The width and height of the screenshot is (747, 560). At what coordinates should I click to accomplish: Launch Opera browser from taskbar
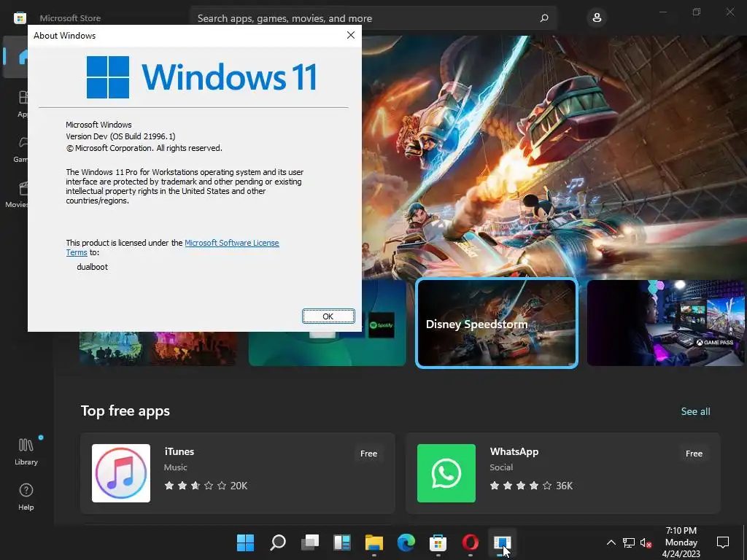coord(471,542)
